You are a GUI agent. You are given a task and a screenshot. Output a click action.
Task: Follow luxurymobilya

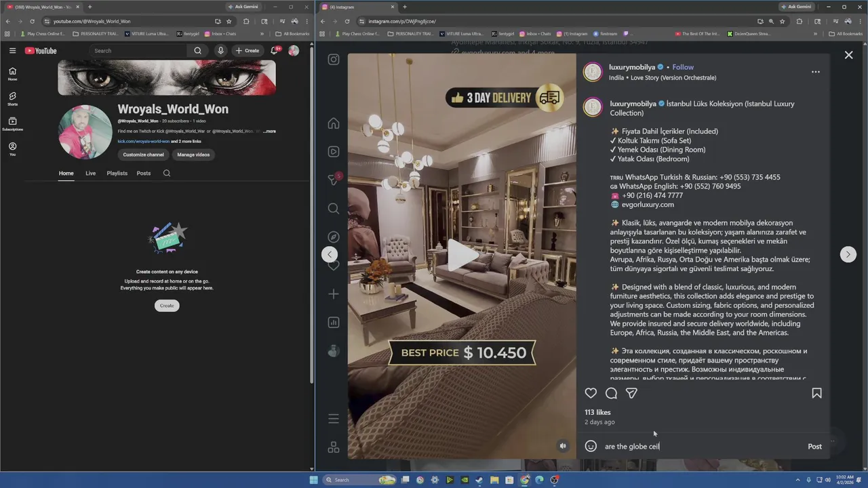coord(683,67)
